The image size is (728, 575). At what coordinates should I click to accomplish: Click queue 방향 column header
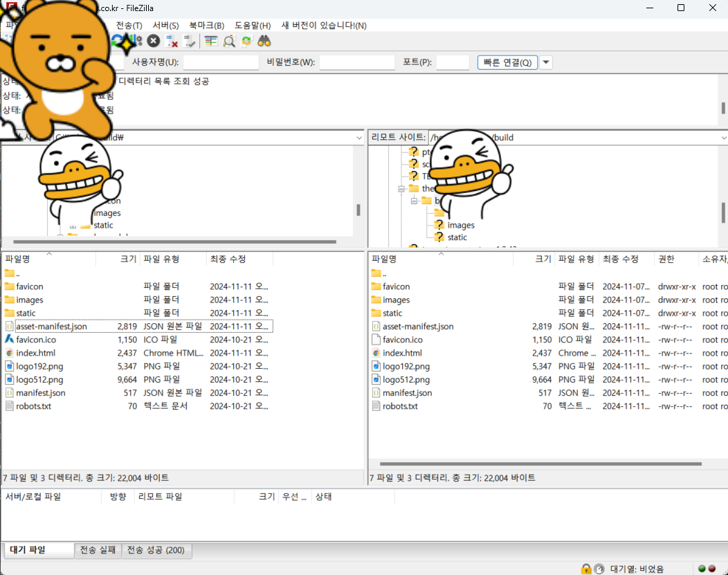point(118,497)
